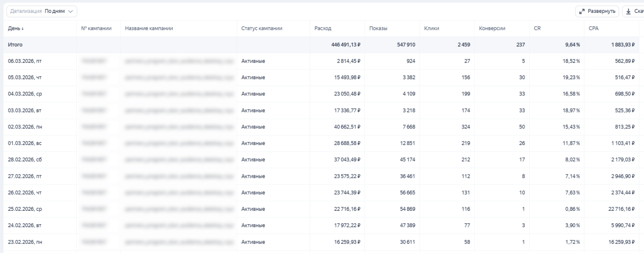Click the Показы column header
Image resolution: width=644 pixels, height=253 pixels.
pyautogui.click(x=378, y=28)
